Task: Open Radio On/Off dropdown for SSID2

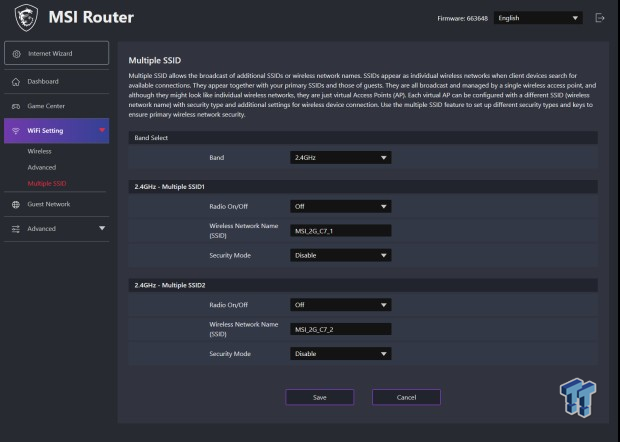Action: [x=341, y=305]
